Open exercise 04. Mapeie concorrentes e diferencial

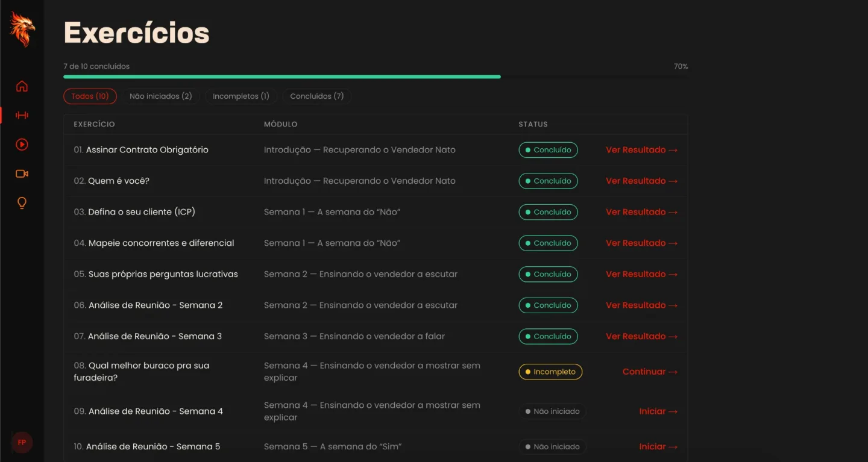point(154,243)
